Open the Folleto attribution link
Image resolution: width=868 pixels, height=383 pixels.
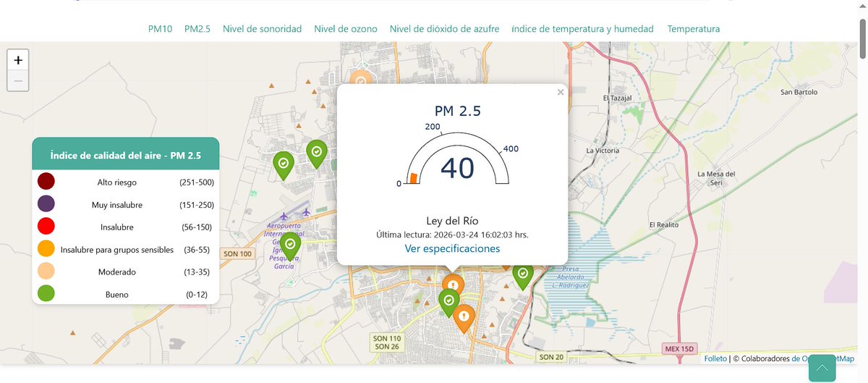pyautogui.click(x=715, y=358)
